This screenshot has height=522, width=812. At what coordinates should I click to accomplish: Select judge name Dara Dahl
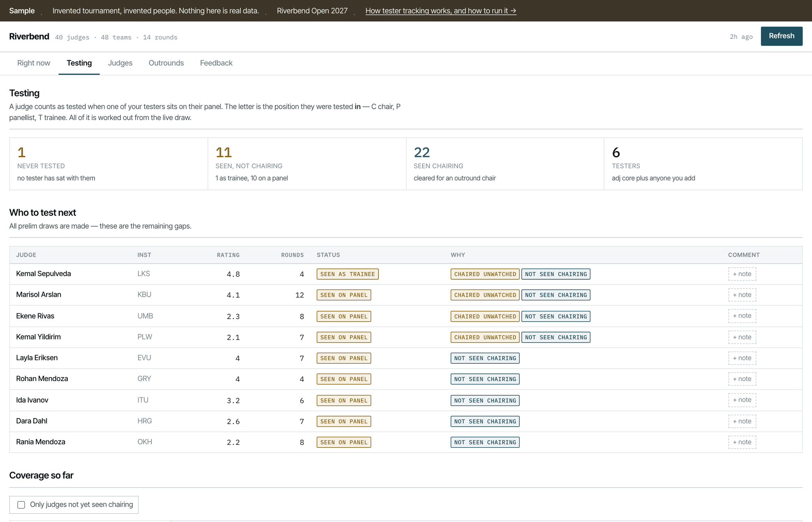click(32, 421)
